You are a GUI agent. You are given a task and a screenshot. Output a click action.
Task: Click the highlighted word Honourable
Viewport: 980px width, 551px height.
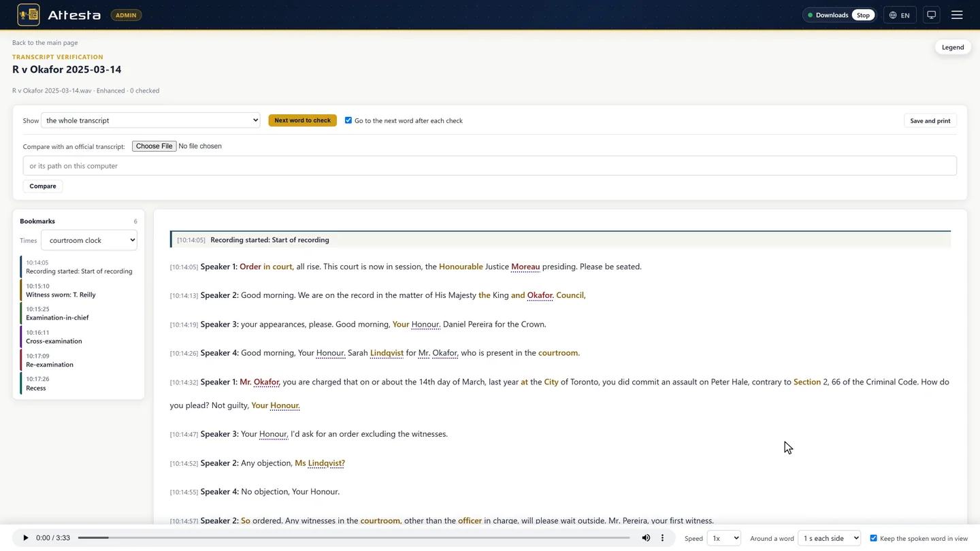[x=461, y=267]
